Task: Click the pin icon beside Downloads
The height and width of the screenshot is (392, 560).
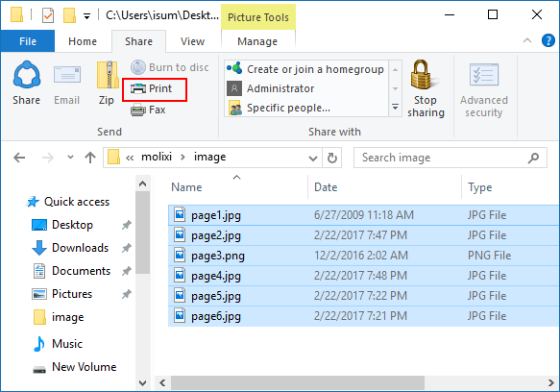Action: 127,248
